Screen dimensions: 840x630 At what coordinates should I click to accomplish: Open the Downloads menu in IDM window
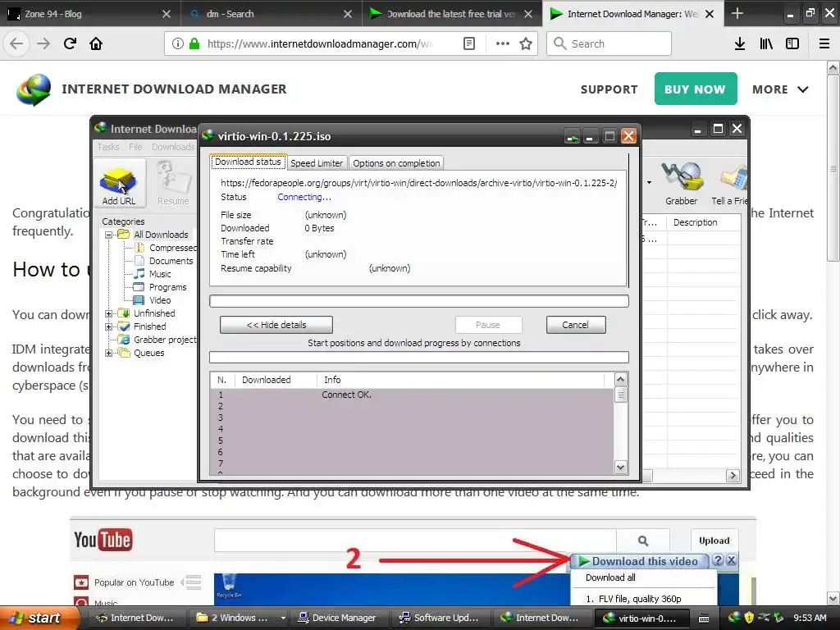click(x=173, y=147)
